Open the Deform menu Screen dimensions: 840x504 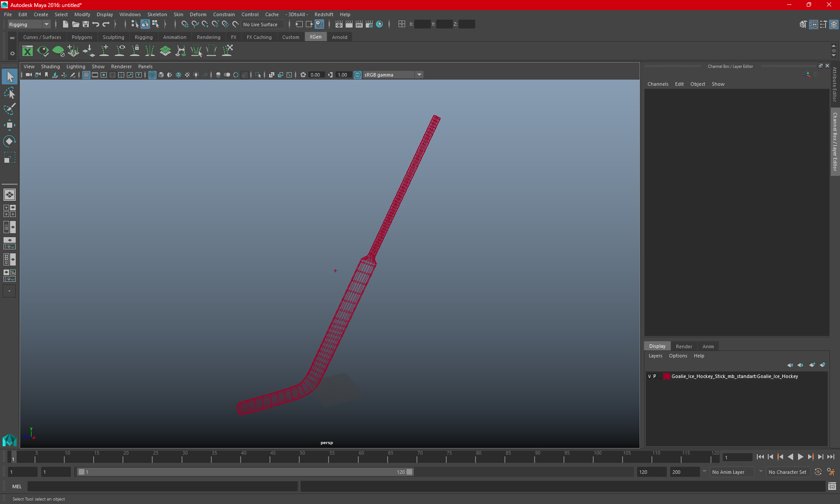[197, 14]
